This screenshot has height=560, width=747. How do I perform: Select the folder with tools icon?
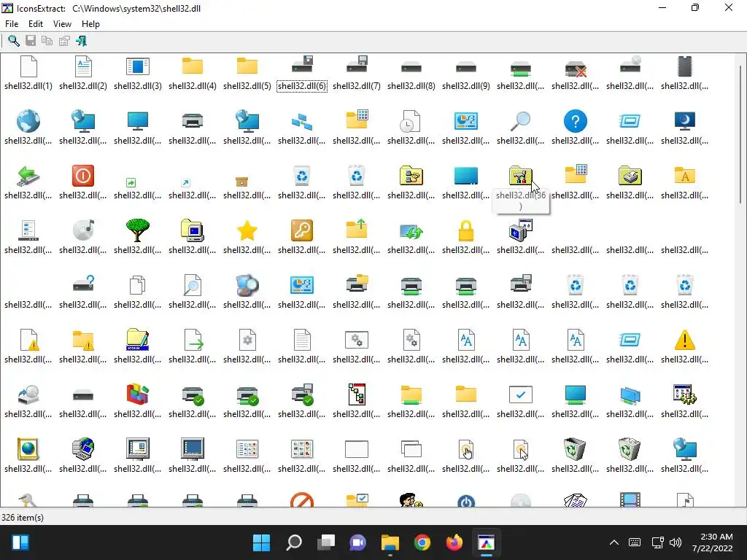[x=521, y=176]
